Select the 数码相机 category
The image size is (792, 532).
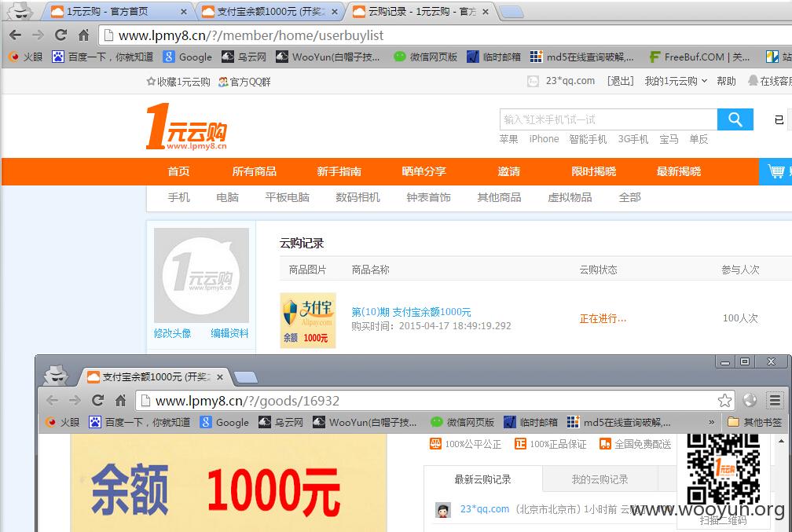pos(357,197)
